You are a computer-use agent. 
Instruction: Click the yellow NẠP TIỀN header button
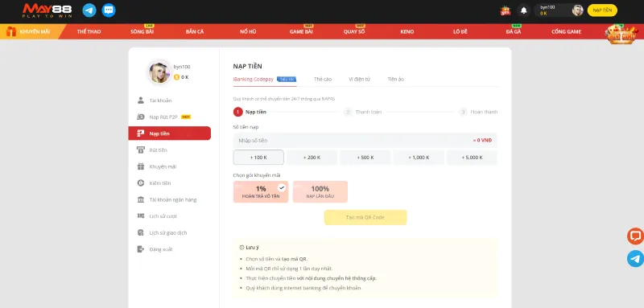602,10
